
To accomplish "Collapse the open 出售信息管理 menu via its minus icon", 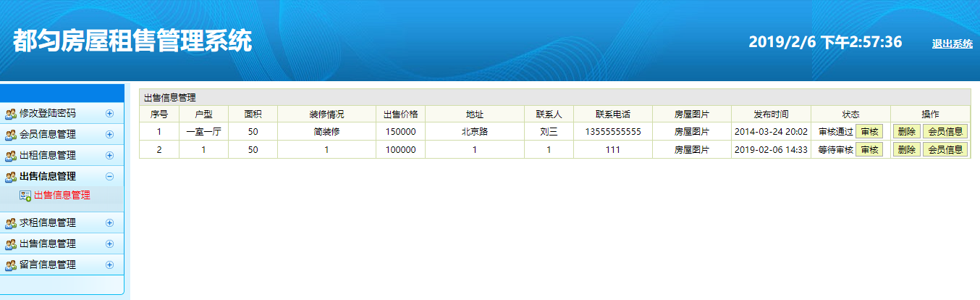I will pos(110,176).
